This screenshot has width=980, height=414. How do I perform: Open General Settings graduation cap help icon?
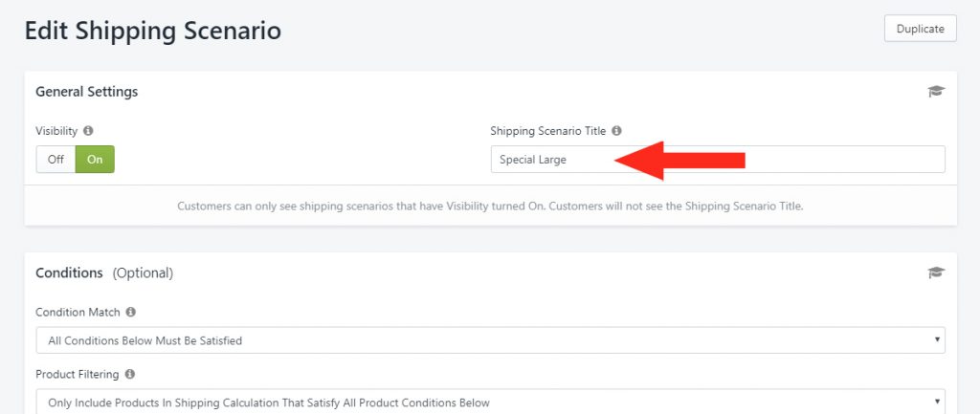click(936, 92)
